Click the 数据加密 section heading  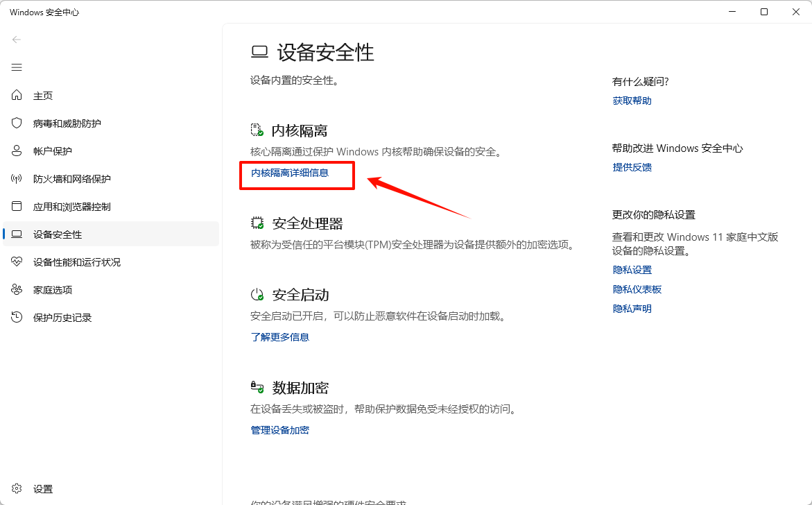pyautogui.click(x=300, y=388)
